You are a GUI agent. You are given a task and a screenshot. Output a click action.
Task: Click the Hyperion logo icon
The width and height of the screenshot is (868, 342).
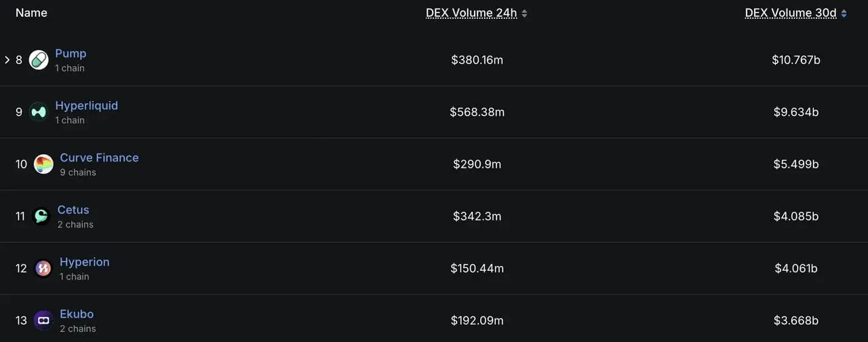[x=43, y=269]
